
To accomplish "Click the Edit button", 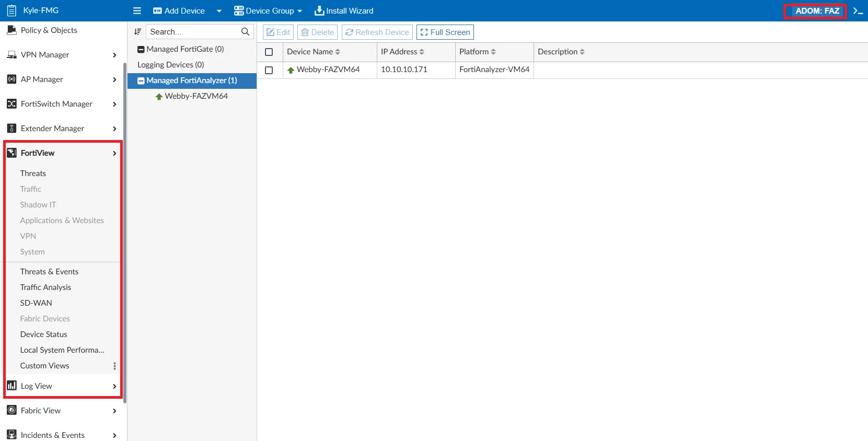I will tap(278, 32).
